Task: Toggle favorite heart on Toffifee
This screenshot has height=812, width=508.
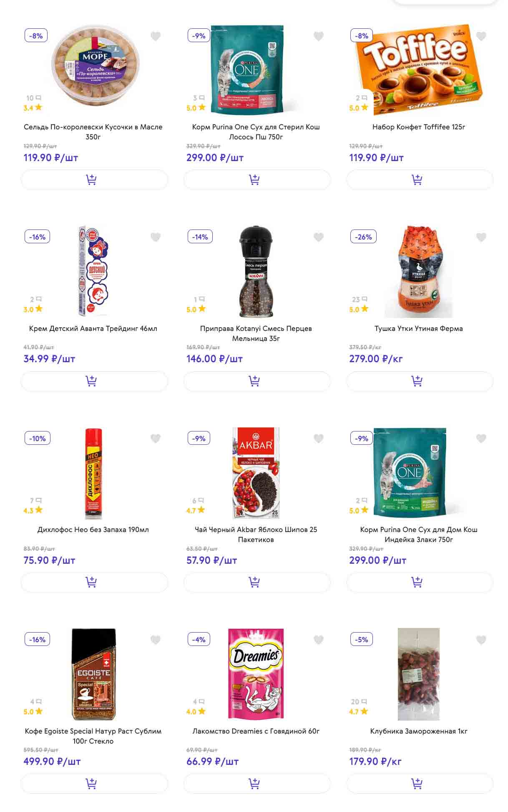Action: [481, 36]
